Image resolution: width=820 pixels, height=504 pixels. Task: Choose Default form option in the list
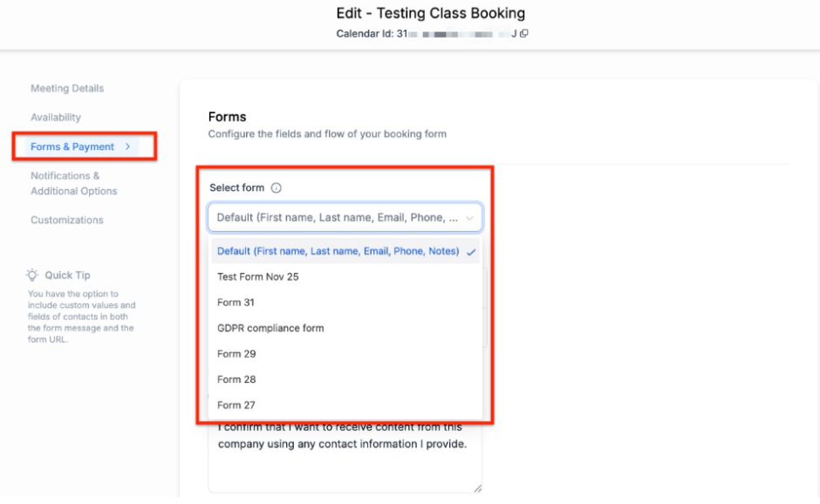coord(338,251)
